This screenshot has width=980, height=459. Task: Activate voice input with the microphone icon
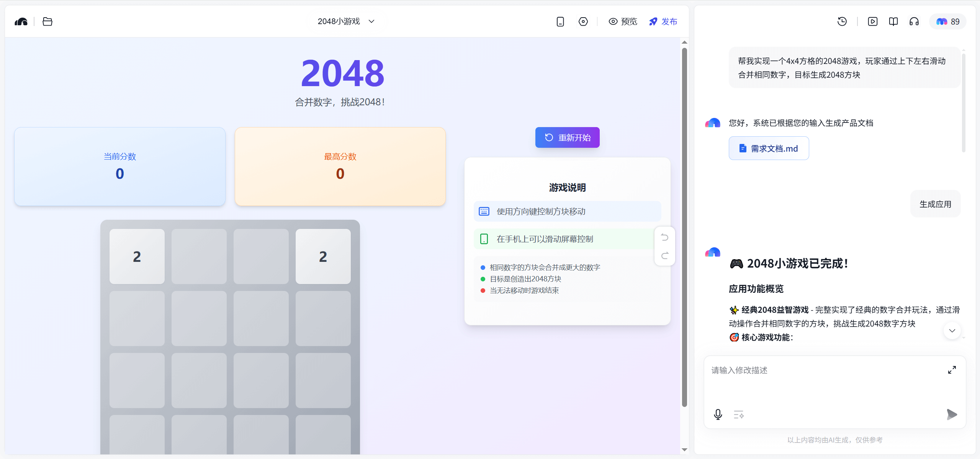point(718,415)
